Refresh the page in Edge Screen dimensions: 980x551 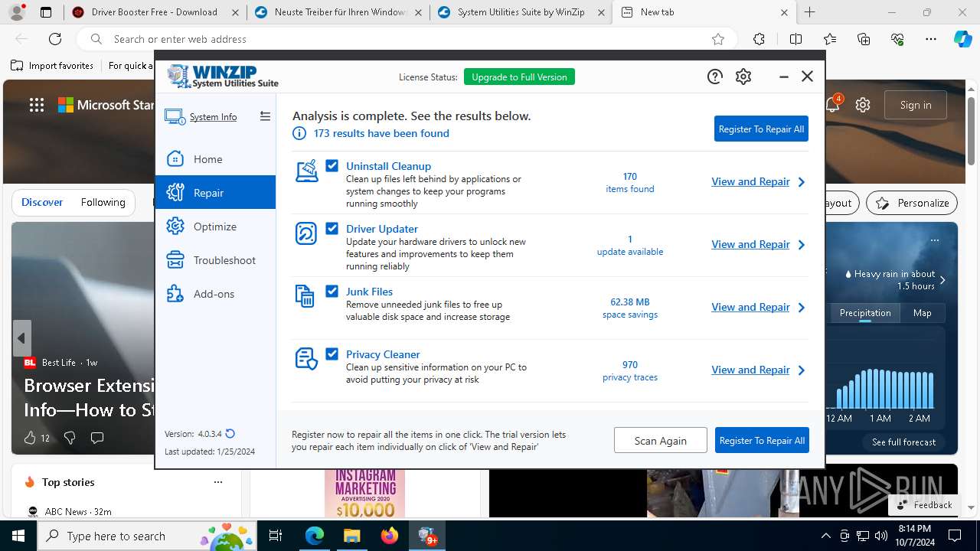pos(55,39)
